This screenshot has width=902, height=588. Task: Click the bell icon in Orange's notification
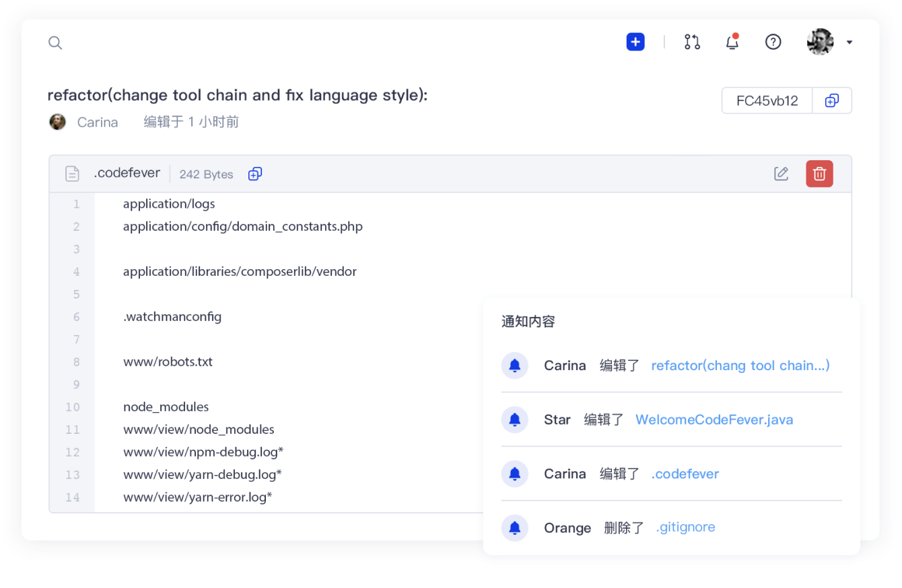click(515, 527)
